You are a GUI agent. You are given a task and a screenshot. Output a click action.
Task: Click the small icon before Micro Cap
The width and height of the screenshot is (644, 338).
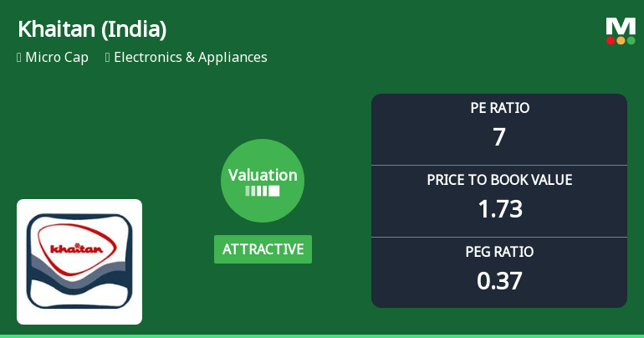(19, 58)
